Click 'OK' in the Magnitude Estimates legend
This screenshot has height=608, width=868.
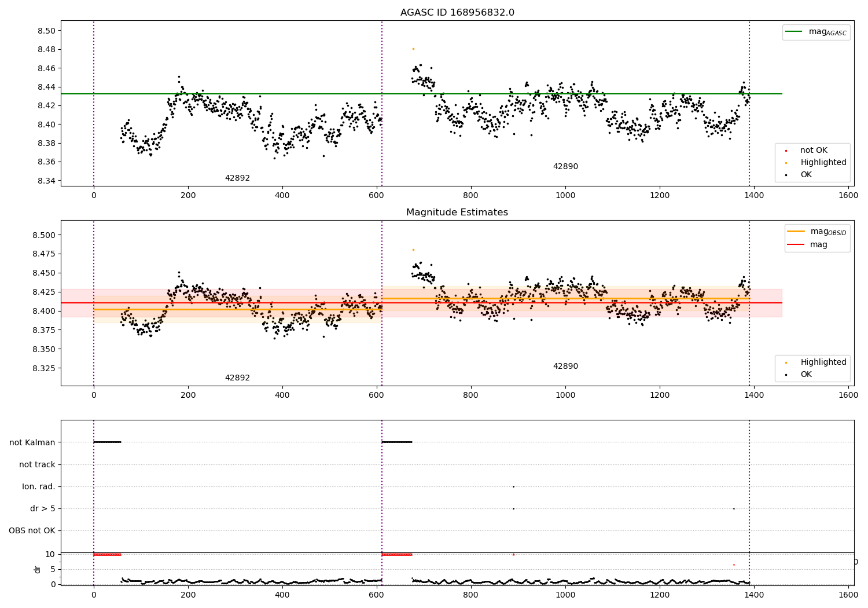click(806, 375)
